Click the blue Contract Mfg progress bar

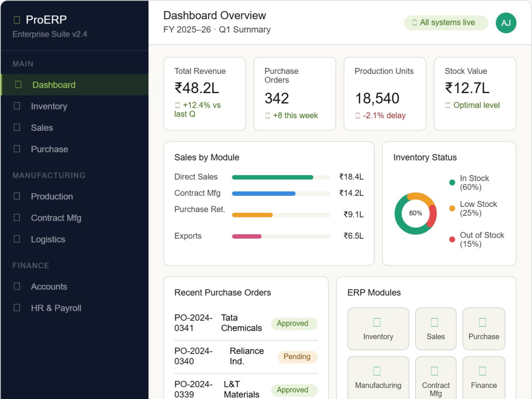264,194
